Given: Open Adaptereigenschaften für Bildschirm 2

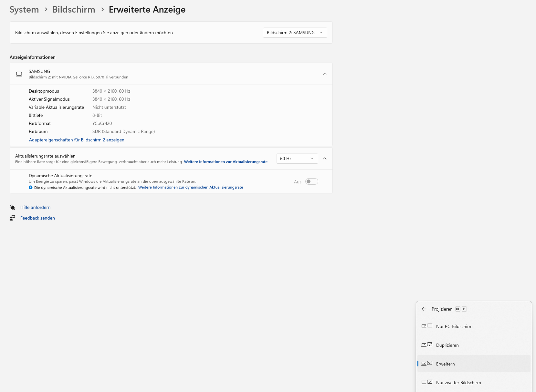Looking at the screenshot, I should pyautogui.click(x=76, y=140).
